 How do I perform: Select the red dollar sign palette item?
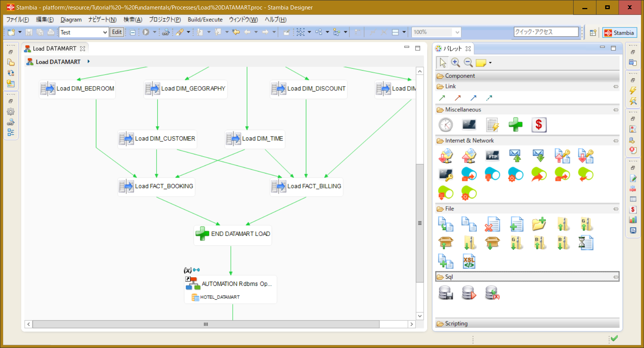[539, 125]
